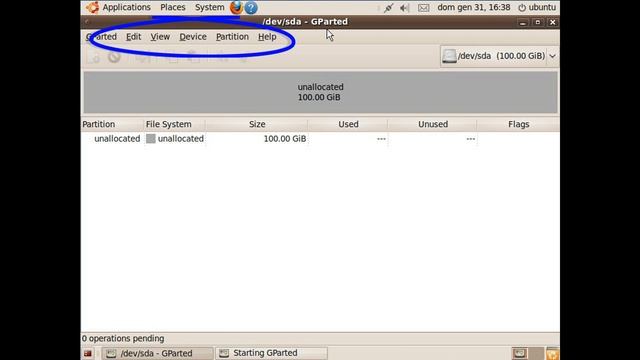Click the Ubuntu logo icon
Image resolution: width=640 pixels, height=360 pixels.
coord(92,7)
